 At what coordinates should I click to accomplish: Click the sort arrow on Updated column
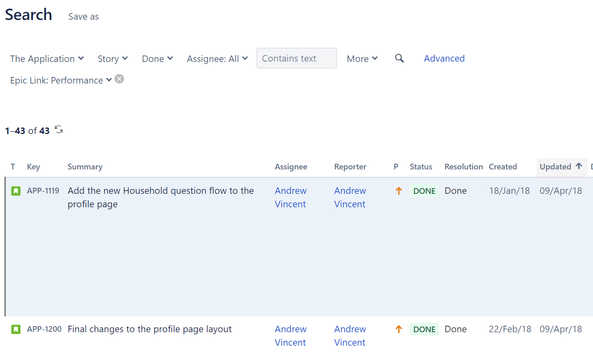pyautogui.click(x=578, y=166)
